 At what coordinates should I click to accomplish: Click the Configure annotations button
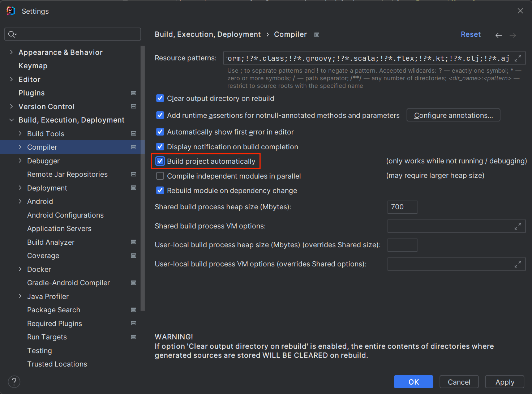[x=453, y=115]
